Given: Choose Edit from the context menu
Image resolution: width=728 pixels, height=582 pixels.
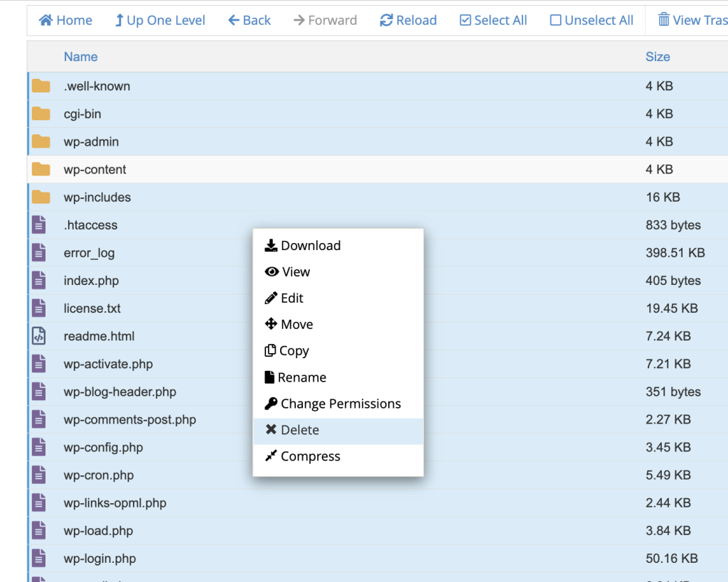Looking at the screenshot, I should point(284,298).
